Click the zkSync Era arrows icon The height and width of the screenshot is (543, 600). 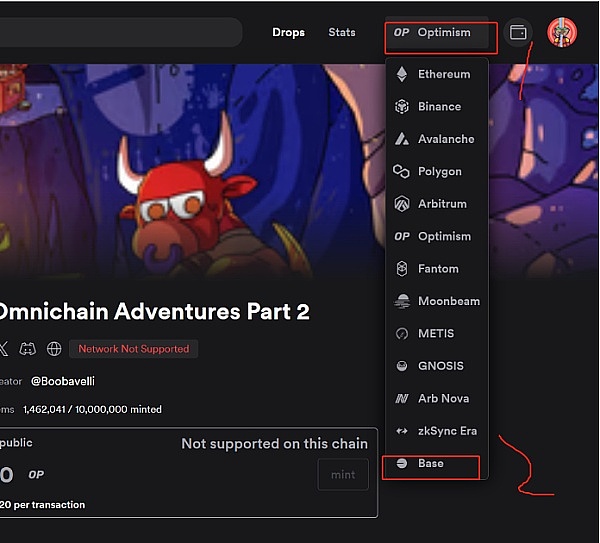click(x=402, y=431)
